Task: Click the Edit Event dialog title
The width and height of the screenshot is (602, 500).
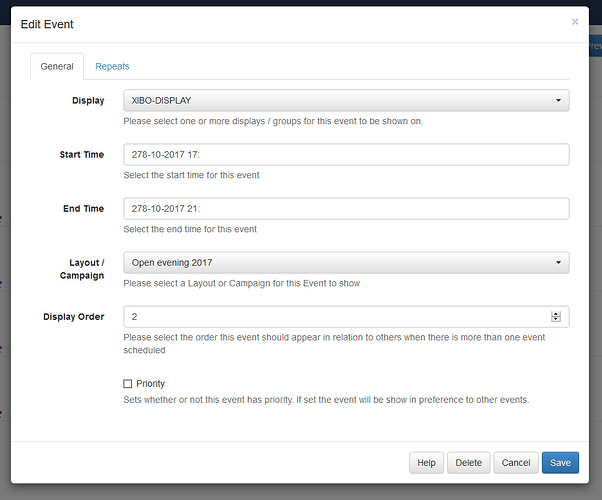Action: [47, 24]
